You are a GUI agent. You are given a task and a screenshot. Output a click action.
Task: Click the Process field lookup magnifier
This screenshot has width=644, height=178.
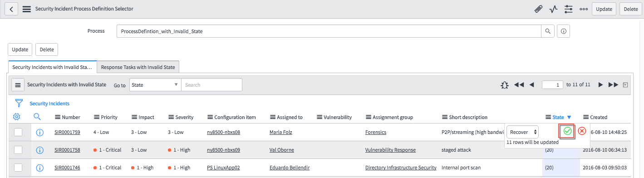click(x=548, y=31)
